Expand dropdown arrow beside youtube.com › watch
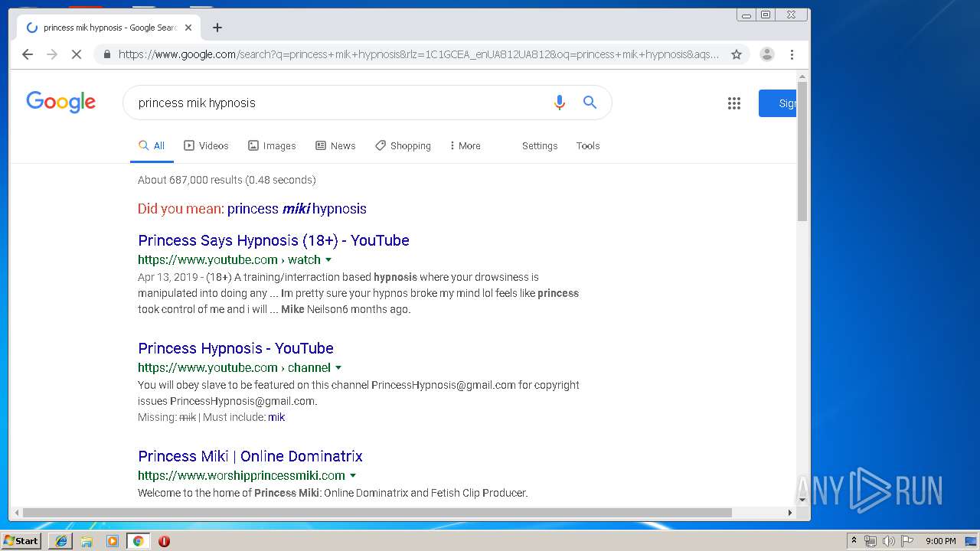 click(x=328, y=260)
